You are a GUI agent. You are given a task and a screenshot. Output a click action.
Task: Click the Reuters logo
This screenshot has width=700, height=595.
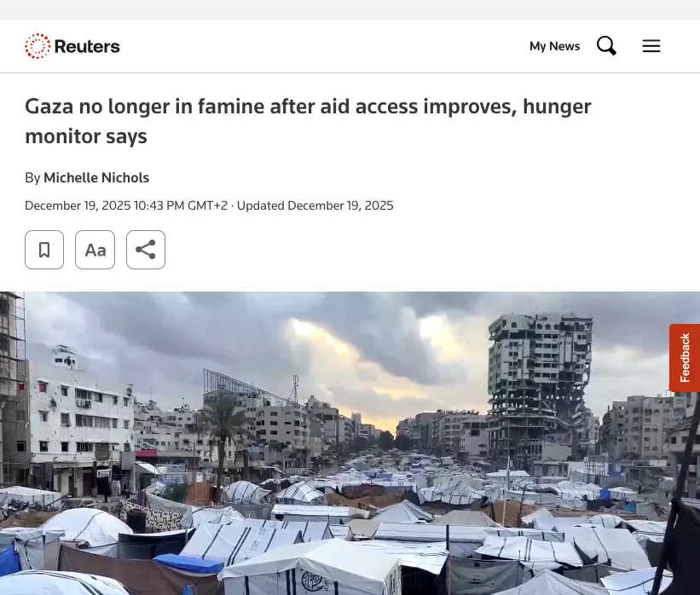pyautogui.click(x=72, y=46)
